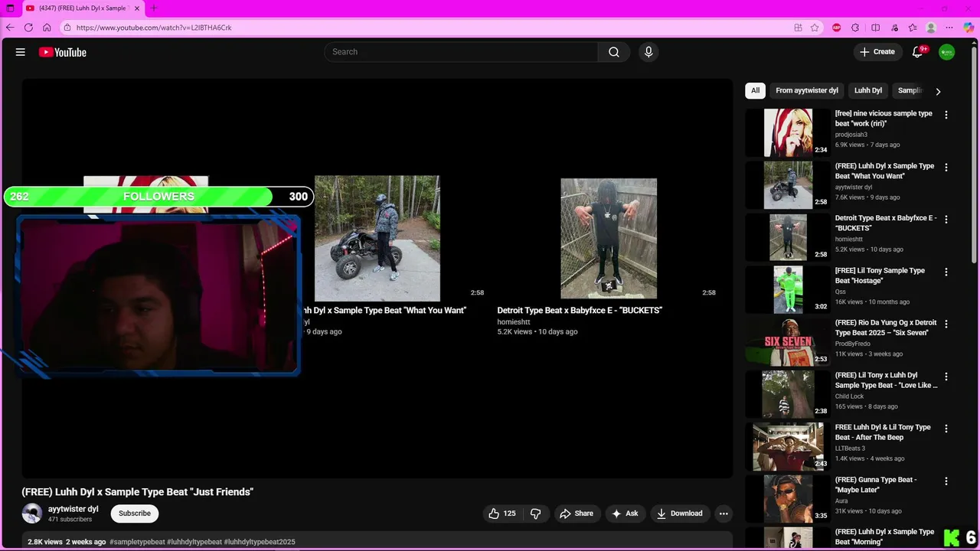980x551 pixels.
Task: Open the YouTube hamburger guide menu
Action: [x=21, y=52]
